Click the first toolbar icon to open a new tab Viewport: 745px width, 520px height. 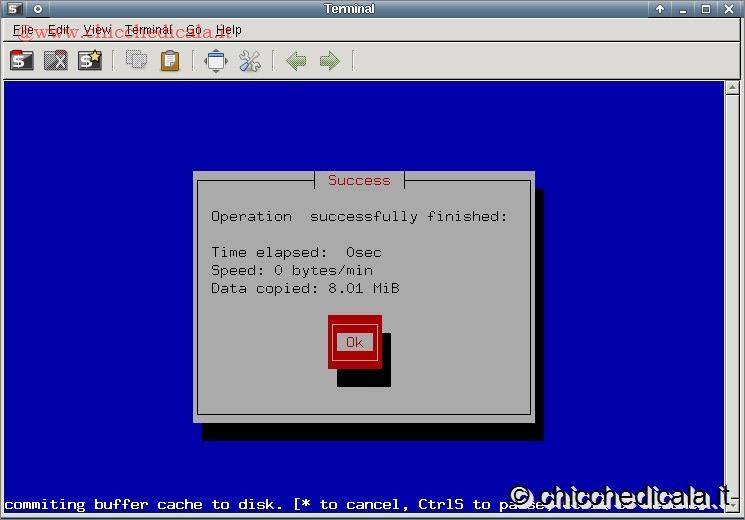(22, 60)
